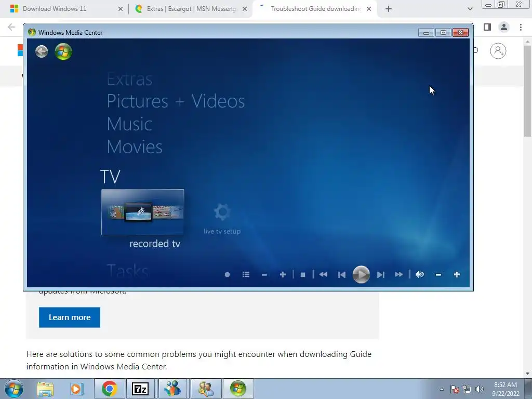This screenshot has width=532, height=399.
Task: Open 7-Zip from the taskbar
Action: point(140,389)
